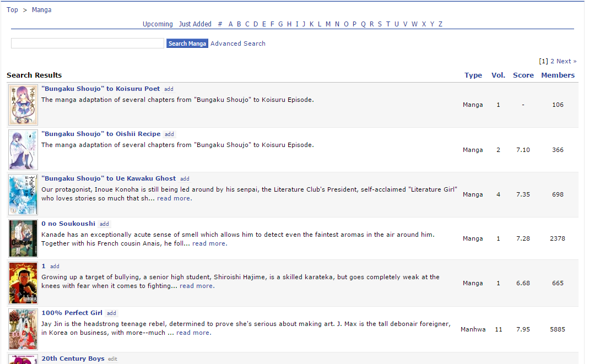Viewport: 600px width, 364px height.
Task: Jump to results page 2
Action: click(552, 61)
